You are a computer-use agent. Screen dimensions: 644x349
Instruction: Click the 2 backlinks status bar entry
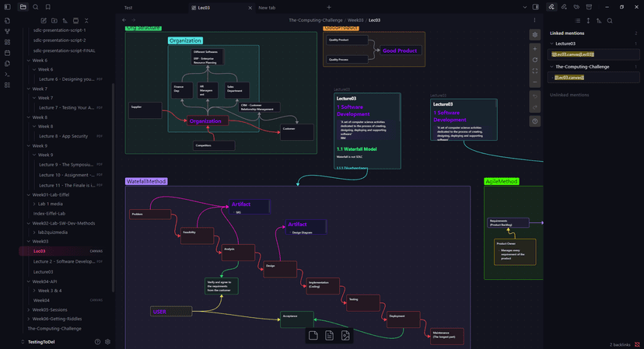click(620, 345)
